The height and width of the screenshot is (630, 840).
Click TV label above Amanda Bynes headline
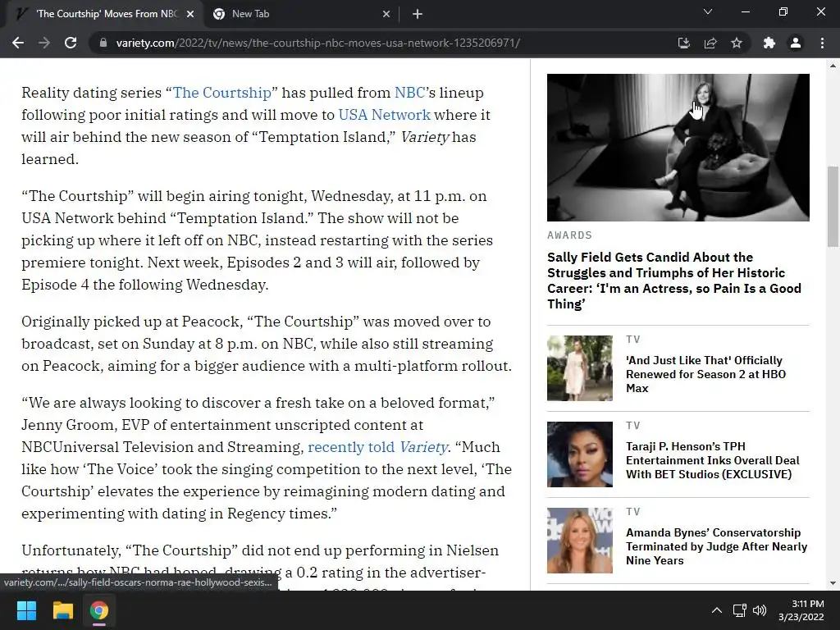(632, 512)
